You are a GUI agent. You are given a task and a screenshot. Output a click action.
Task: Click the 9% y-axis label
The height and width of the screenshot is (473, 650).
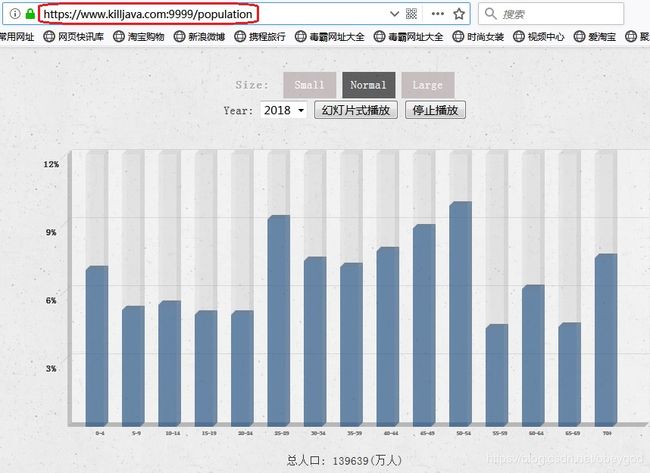click(51, 232)
